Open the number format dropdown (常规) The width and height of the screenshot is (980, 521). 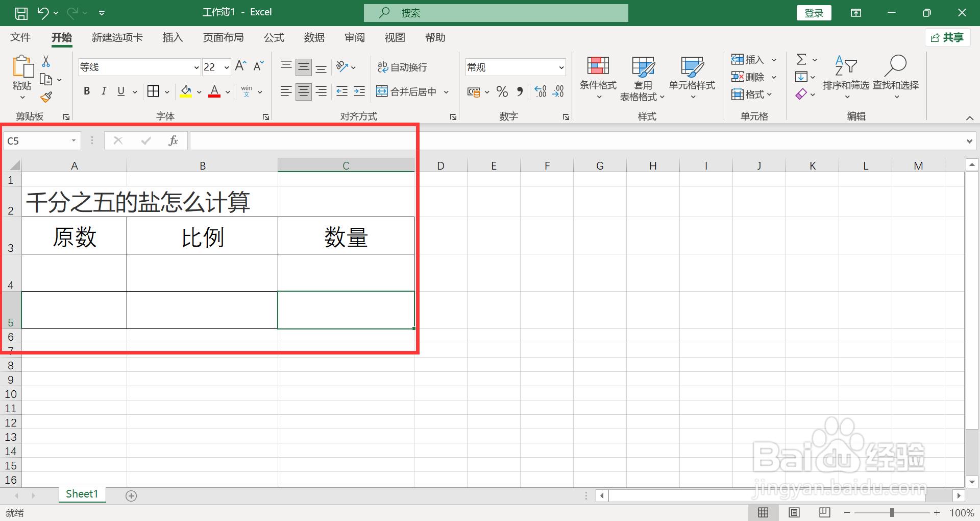[561, 67]
